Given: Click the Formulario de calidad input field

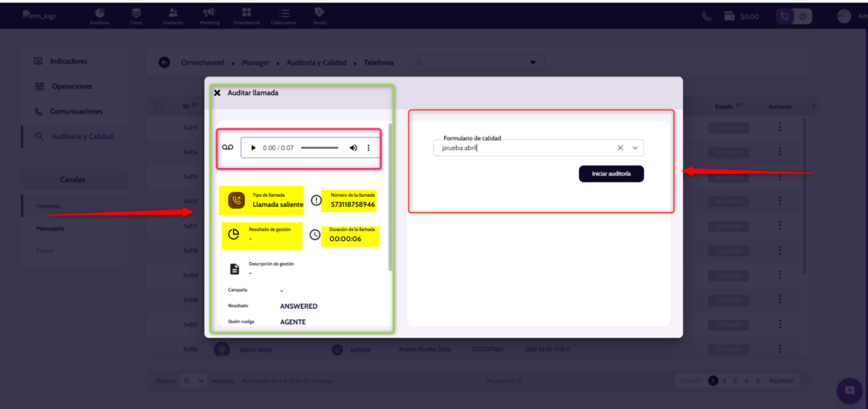Looking at the screenshot, I should point(521,148).
